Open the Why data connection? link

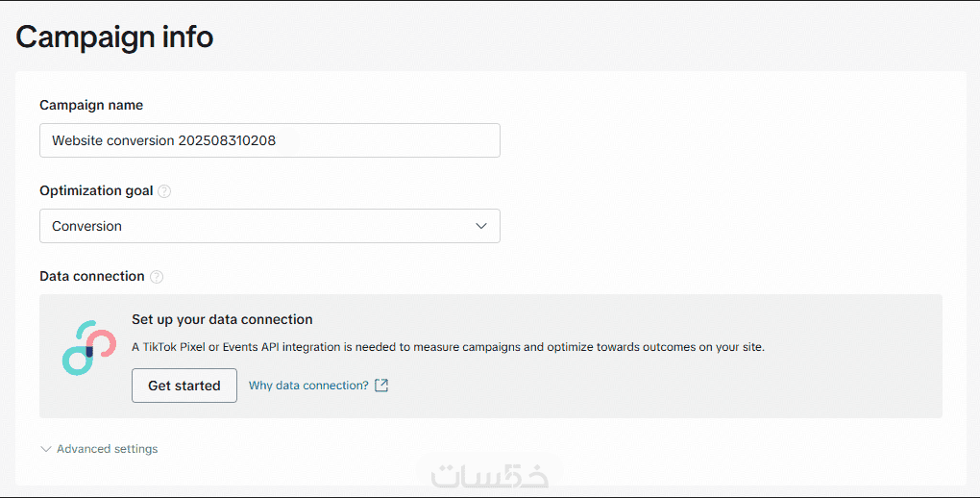click(308, 386)
